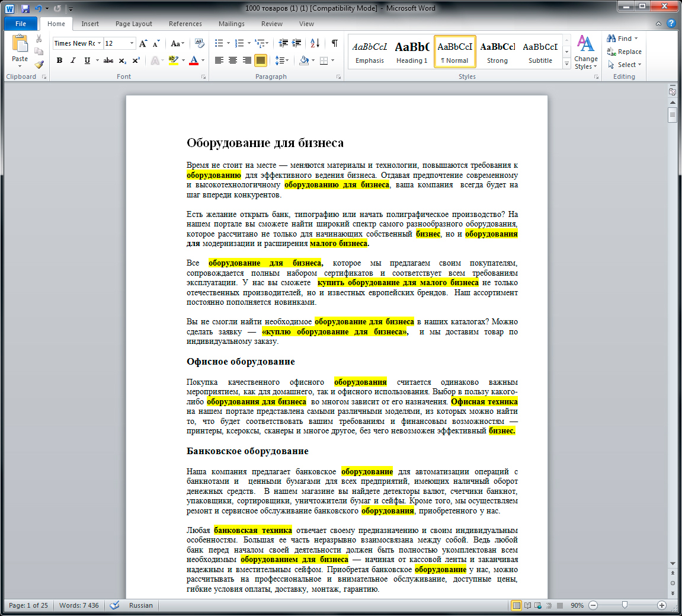Align text left
Screen dimensions: 682x616
coord(219,60)
